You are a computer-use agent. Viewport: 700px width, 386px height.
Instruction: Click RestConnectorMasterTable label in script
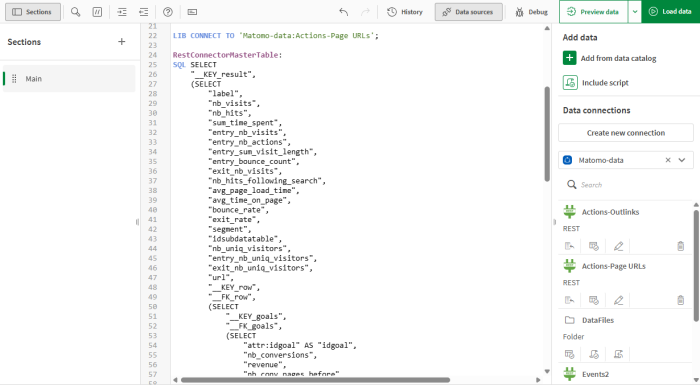226,55
